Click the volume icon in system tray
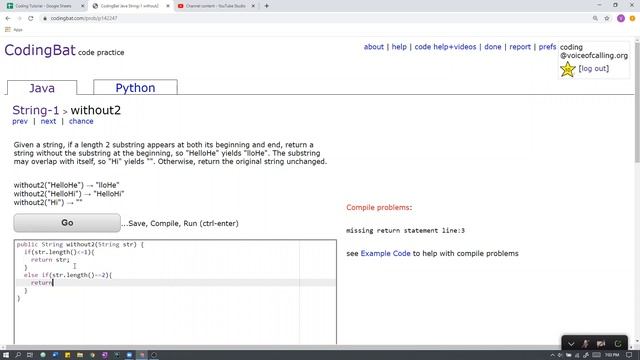The height and width of the screenshot is (360, 640). tap(560, 355)
